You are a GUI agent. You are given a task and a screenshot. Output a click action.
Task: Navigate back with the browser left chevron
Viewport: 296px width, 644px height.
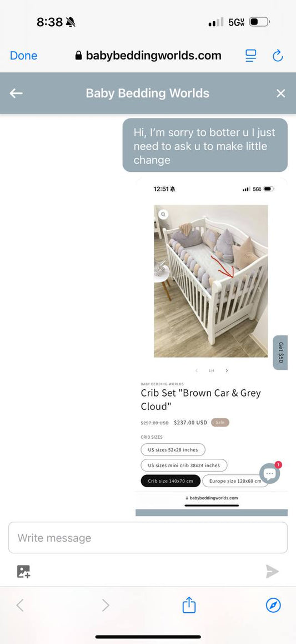point(19,605)
